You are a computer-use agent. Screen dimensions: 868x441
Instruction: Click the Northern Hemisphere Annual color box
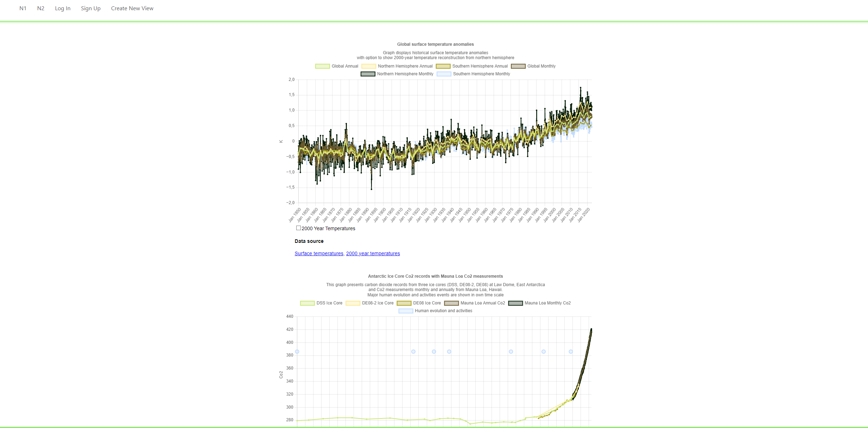[x=368, y=66]
